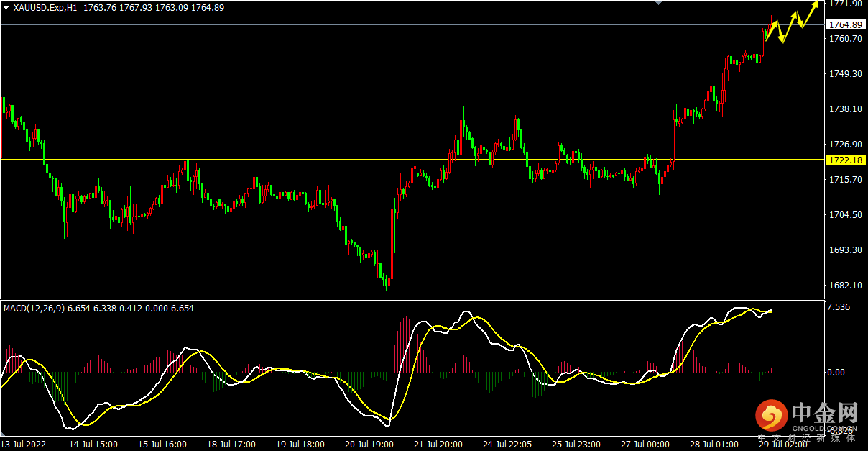
Task: Click the 13 Jul 2022 date label
Action: (x=24, y=444)
